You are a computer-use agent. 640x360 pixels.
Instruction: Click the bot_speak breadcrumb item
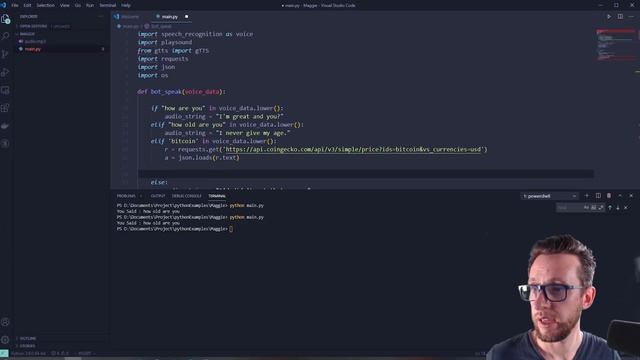[158, 27]
